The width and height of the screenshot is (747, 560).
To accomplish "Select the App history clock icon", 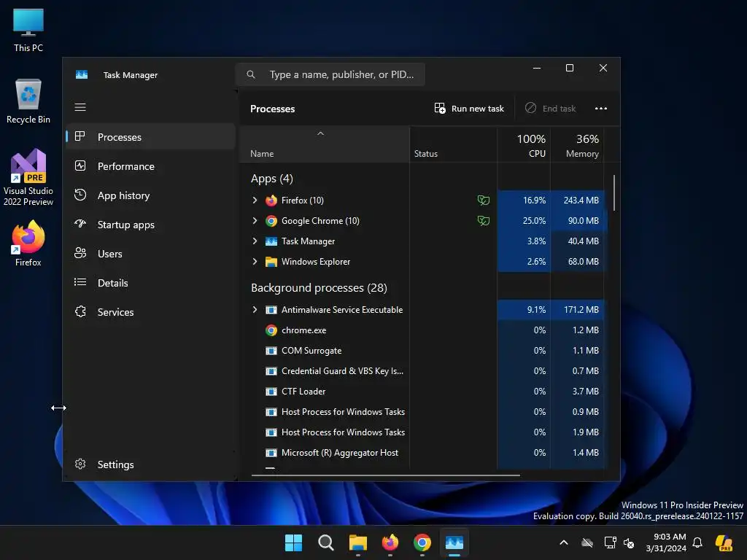I will click(x=80, y=195).
